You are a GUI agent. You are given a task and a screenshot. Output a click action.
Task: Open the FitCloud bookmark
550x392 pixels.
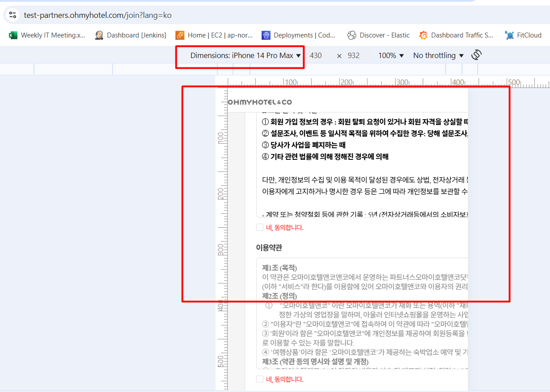pyautogui.click(x=523, y=35)
